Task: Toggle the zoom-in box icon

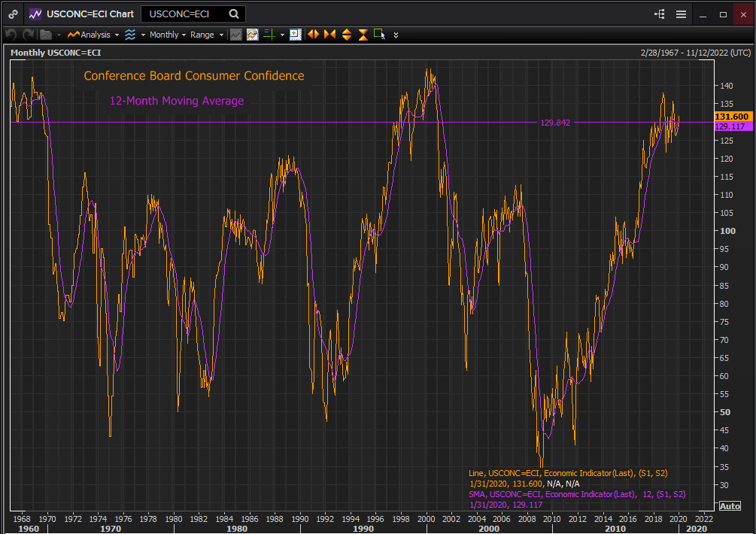Action: [295, 35]
